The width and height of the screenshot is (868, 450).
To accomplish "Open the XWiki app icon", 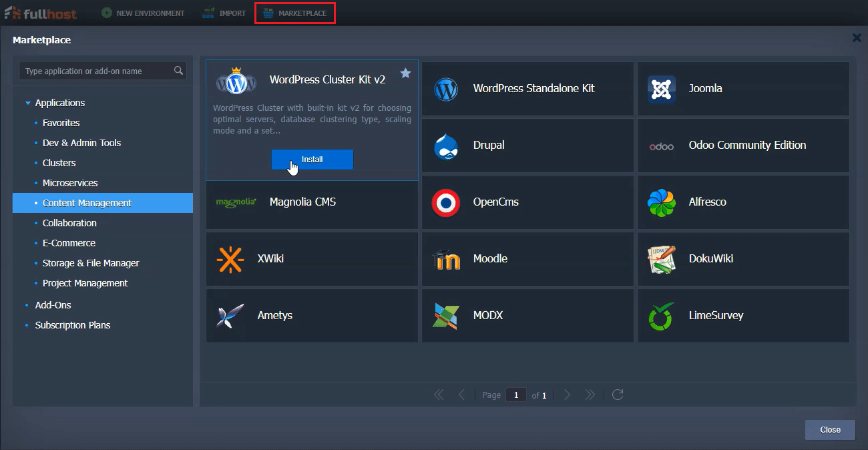I will 230,259.
